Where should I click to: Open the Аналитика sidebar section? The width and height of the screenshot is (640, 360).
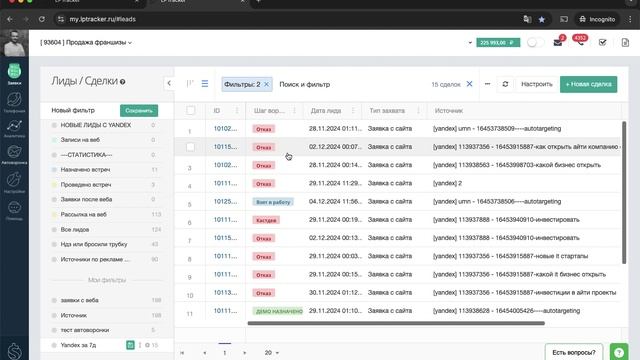pos(14,129)
